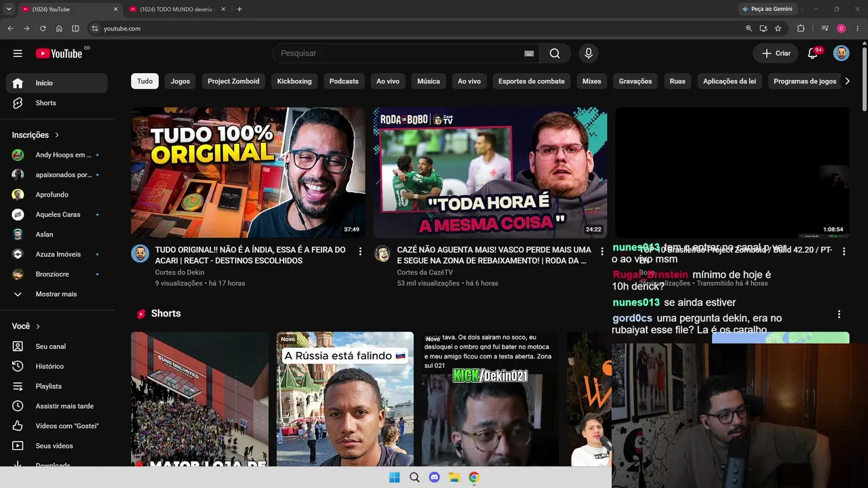The height and width of the screenshot is (488, 868).
Task: Click the magnifier search button
Action: [555, 54]
